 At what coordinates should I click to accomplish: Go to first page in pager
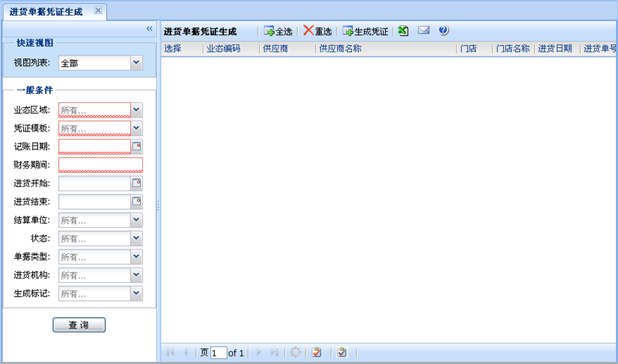click(x=170, y=352)
